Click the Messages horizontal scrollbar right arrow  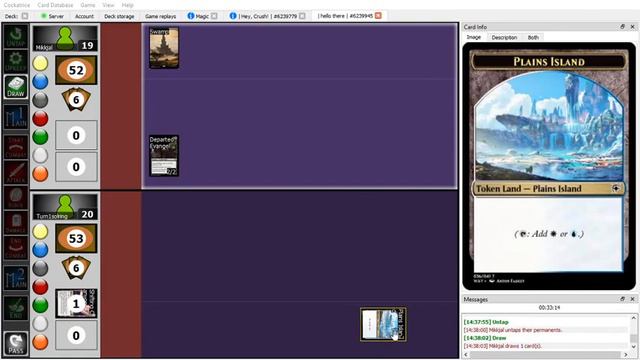[x=626, y=354]
